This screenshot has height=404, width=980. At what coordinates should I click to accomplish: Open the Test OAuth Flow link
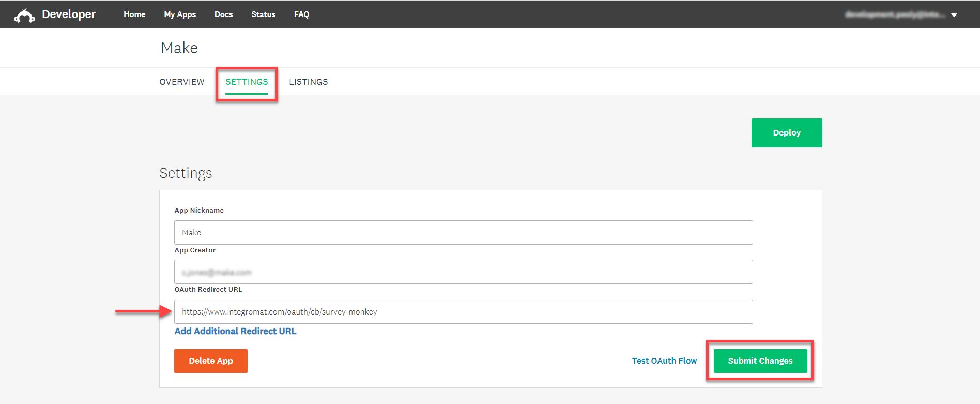[x=664, y=361]
